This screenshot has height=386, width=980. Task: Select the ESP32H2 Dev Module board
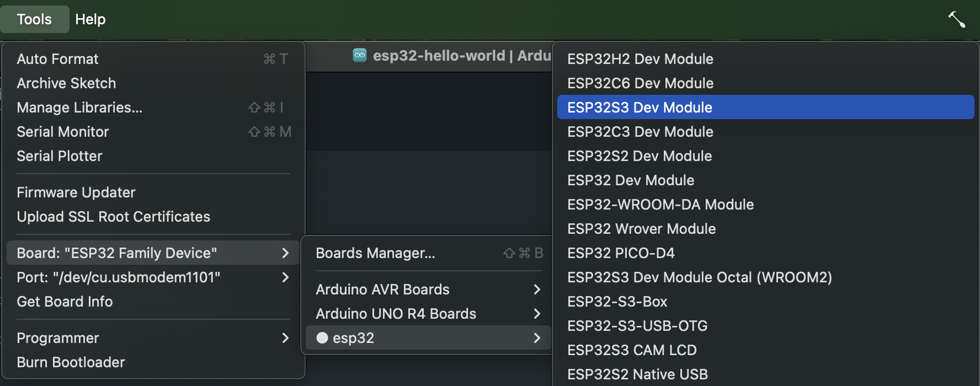[x=766, y=59]
